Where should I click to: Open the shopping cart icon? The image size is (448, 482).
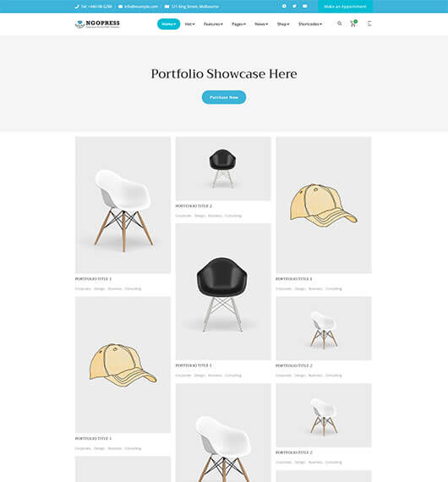click(x=353, y=24)
